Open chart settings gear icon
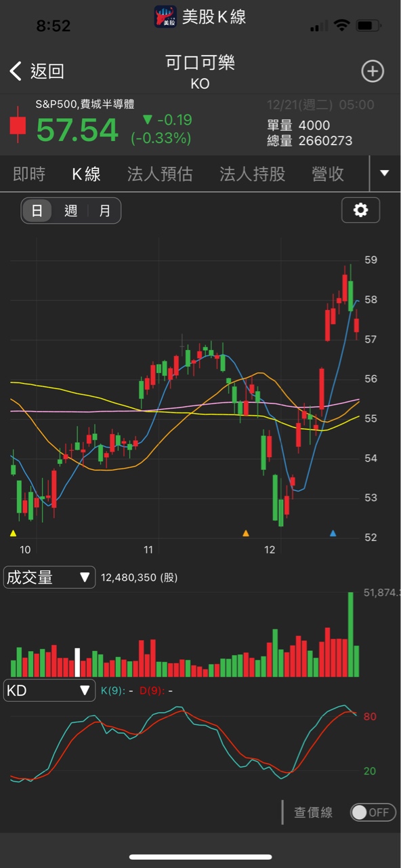The height and width of the screenshot is (868, 401). tap(360, 210)
